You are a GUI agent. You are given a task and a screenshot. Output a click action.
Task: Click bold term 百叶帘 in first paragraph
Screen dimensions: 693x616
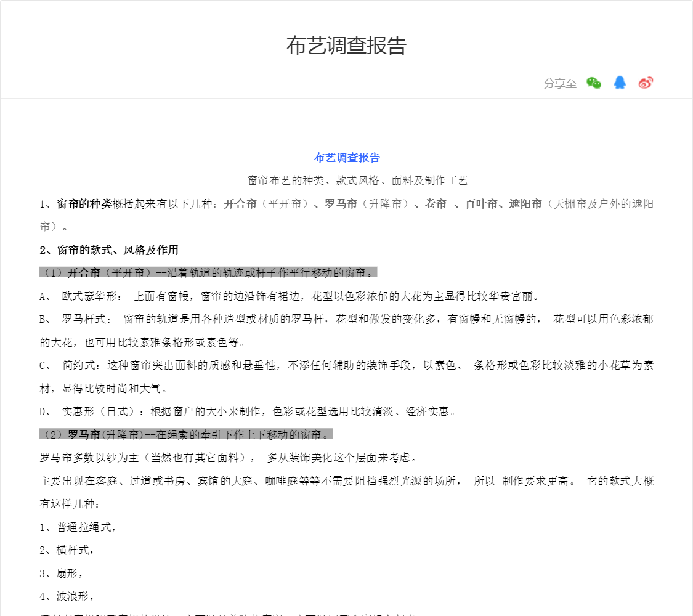tap(481, 204)
